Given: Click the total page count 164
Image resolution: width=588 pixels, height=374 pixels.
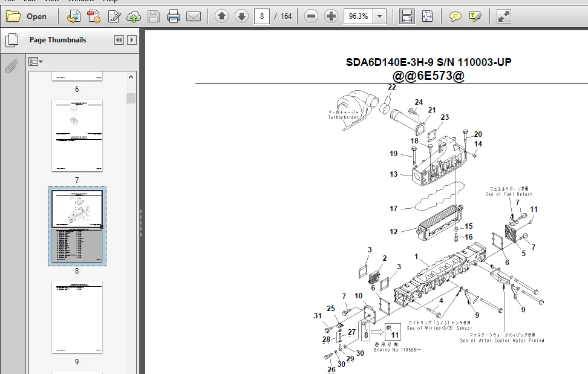Looking at the screenshot, I should [286, 16].
